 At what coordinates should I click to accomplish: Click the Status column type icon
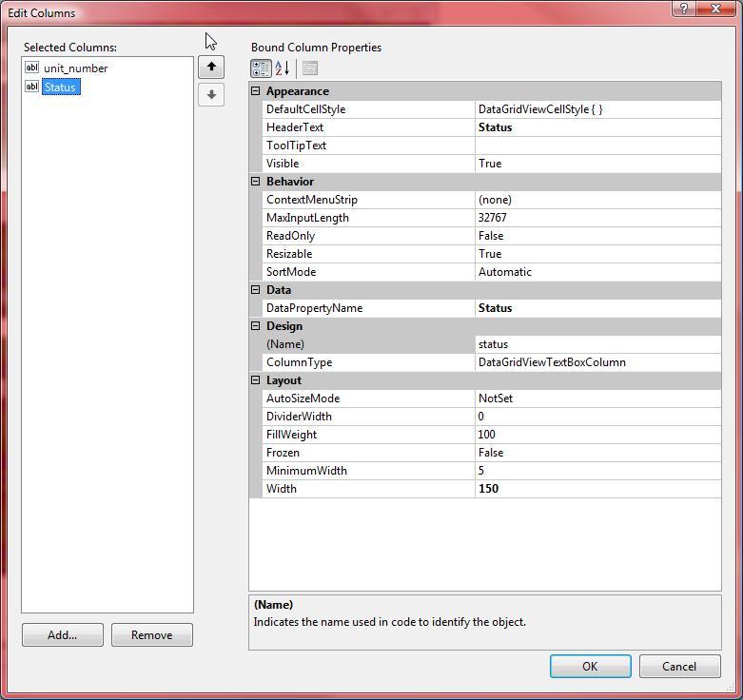pyautogui.click(x=31, y=87)
